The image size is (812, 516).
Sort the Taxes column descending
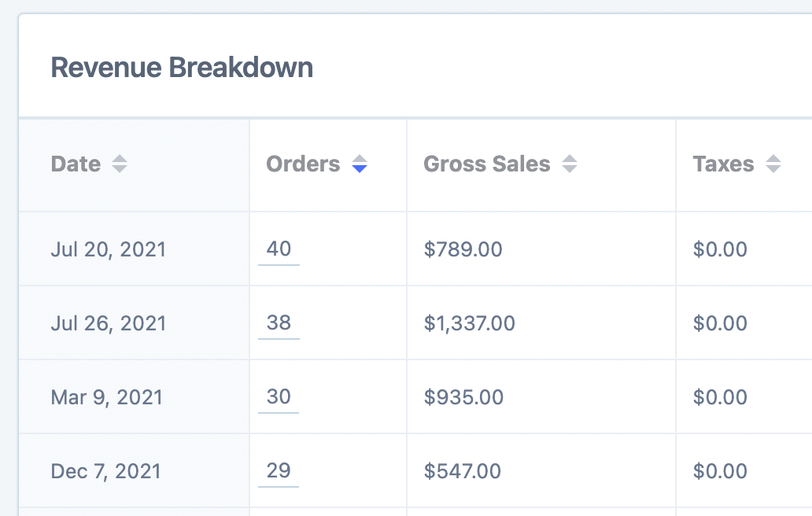773,168
